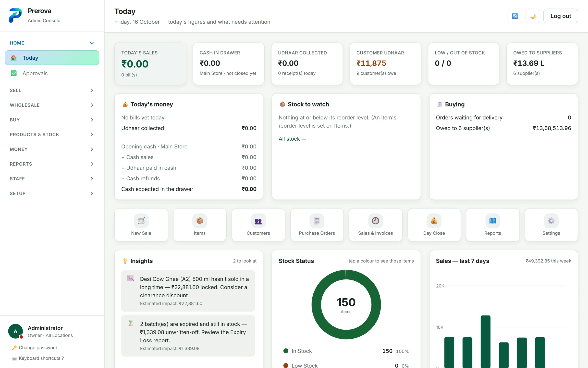Click the Insights lightbulb icon
The height and width of the screenshot is (368, 588).
[x=125, y=261]
